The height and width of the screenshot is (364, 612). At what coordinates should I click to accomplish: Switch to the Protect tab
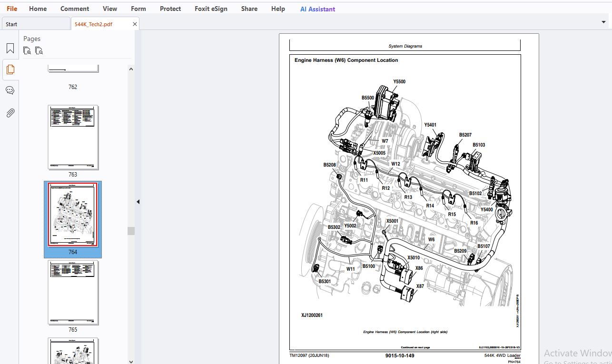170,9
